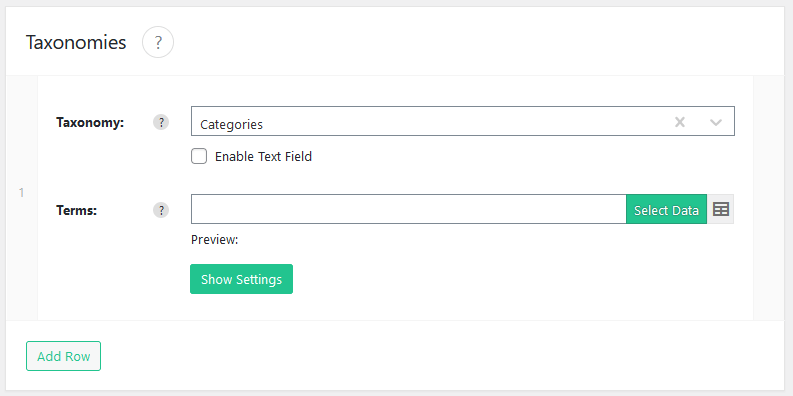Open the table icon beside Select Data
Screen dimensions: 793x396
point(721,209)
